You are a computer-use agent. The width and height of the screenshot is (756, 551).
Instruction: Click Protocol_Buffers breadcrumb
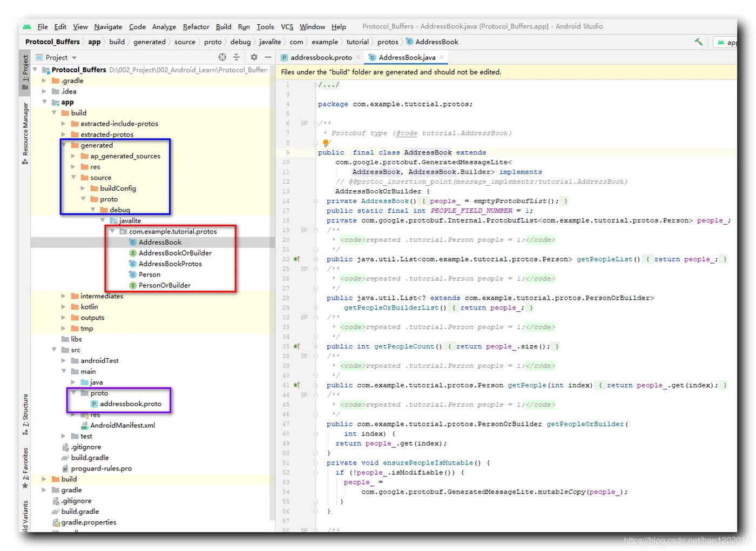pyautogui.click(x=52, y=42)
